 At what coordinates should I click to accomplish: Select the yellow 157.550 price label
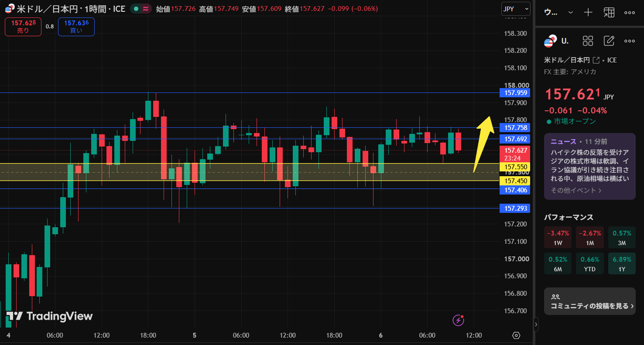(516, 167)
